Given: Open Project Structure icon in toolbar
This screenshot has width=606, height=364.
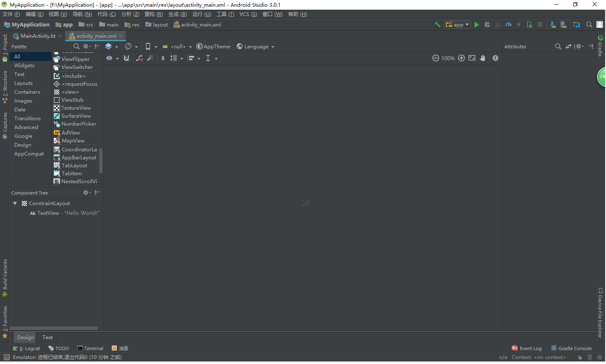Looking at the screenshot, I should [x=577, y=25].
